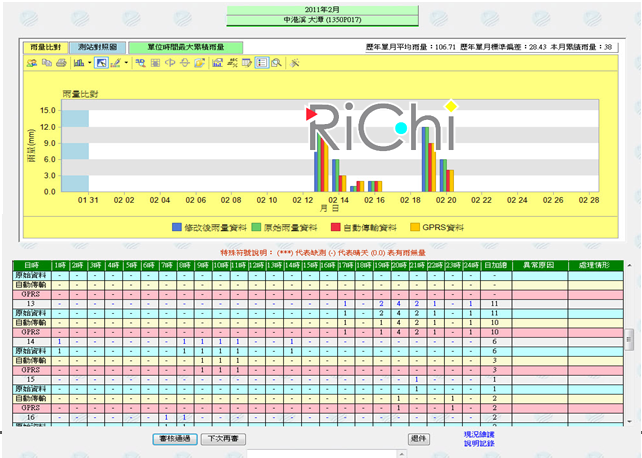642x458 pixels.
Task: Click the tallest bar near 02 19
Action: [425, 159]
